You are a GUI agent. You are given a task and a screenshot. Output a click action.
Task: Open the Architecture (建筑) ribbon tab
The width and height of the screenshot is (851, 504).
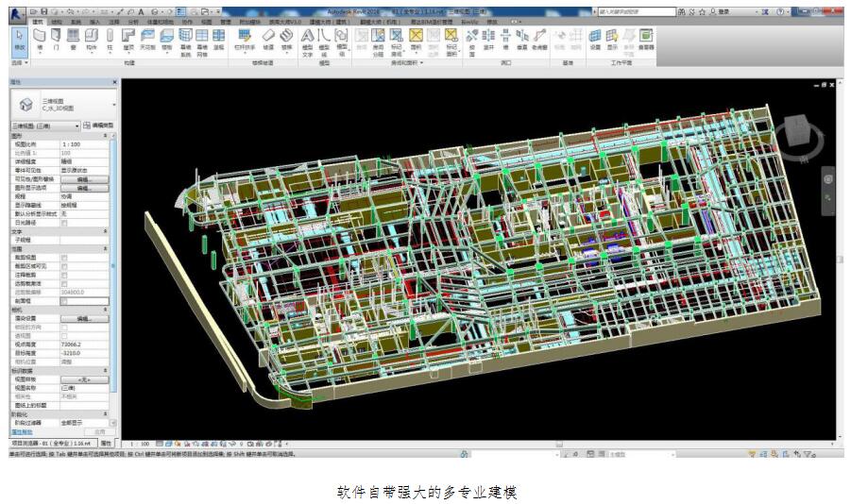tap(38, 22)
